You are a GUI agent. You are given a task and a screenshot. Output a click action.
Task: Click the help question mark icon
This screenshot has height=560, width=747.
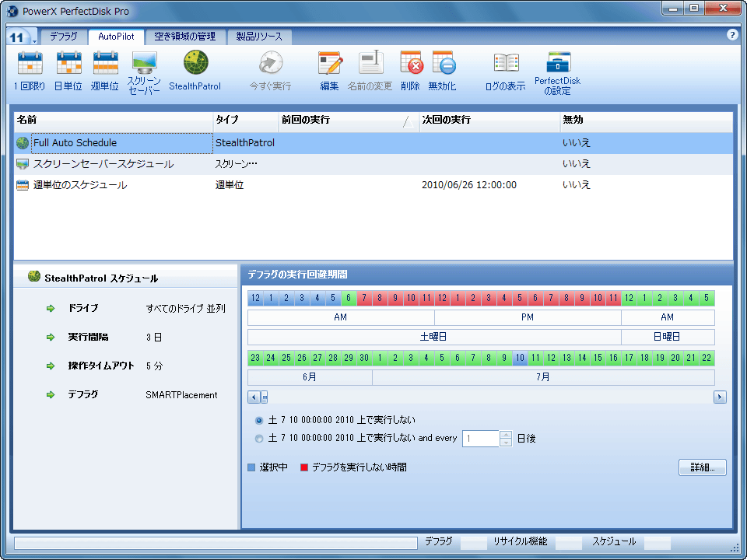pos(732,35)
